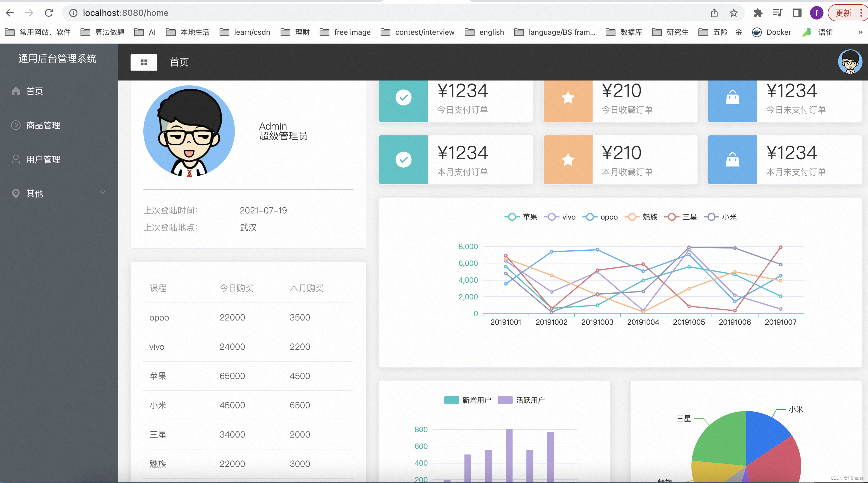The image size is (868, 483).
Task: Click the address bar showing localhost:8080/home
Action: tap(126, 13)
